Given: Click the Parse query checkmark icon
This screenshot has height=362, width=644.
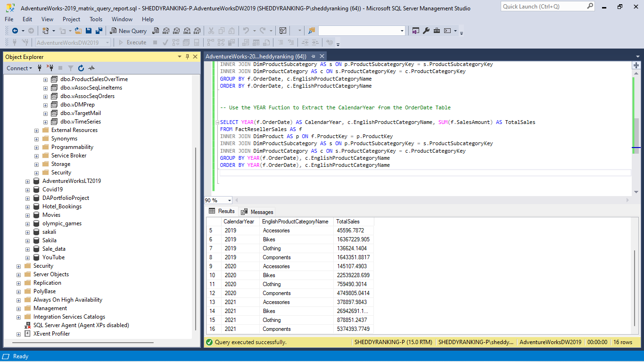Looking at the screenshot, I should coord(165,42).
